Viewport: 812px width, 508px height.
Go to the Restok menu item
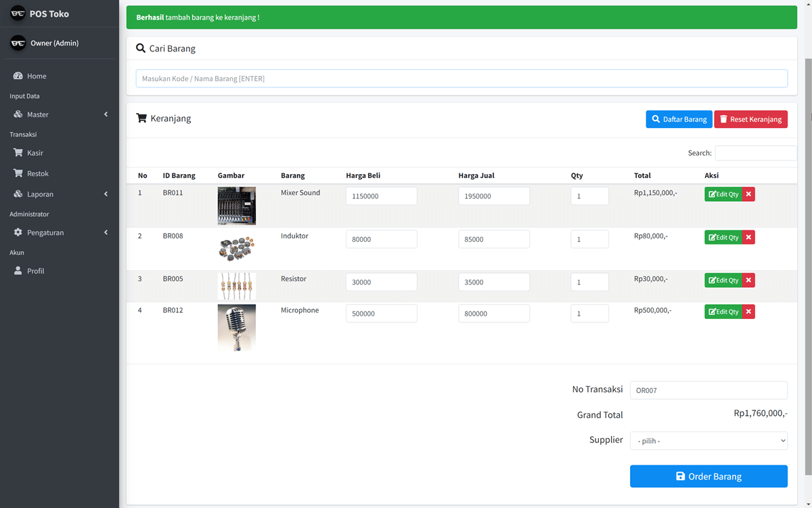[x=37, y=173]
